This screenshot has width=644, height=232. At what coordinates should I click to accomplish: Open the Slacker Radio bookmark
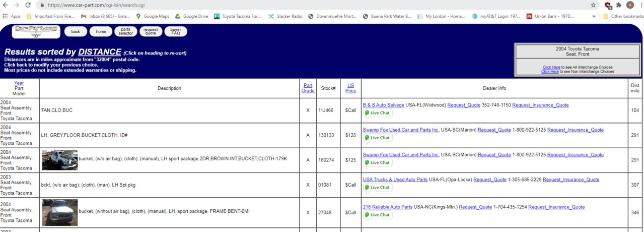[x=285, y=16]
